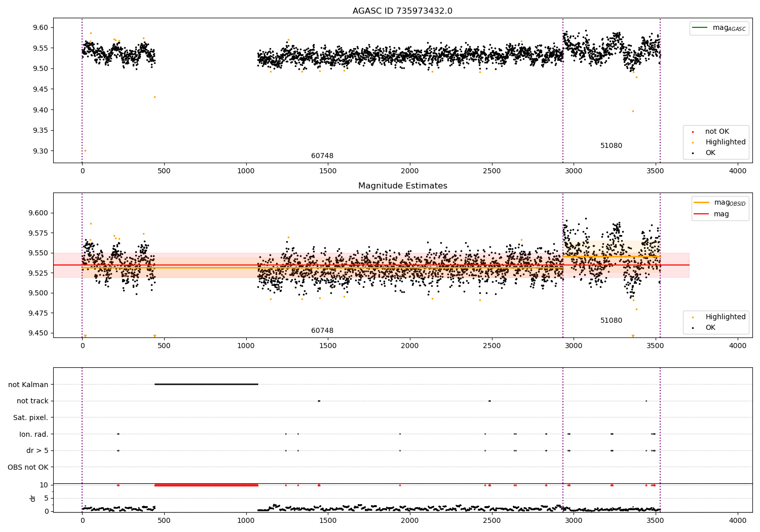Click the 9.525 tick label on middle plot
The width and height of the screenshot is (760, 532).
37,273
